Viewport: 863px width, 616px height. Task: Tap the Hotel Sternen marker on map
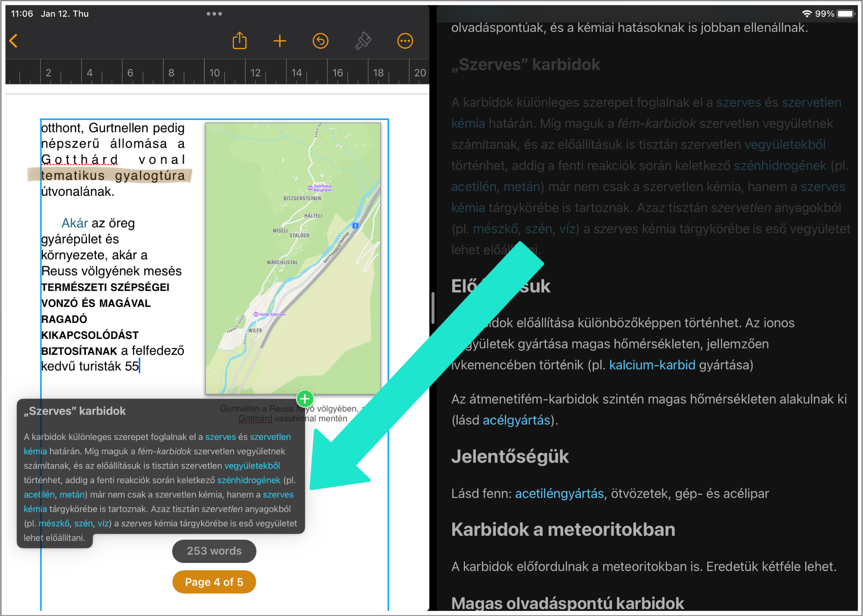(270, 314)
